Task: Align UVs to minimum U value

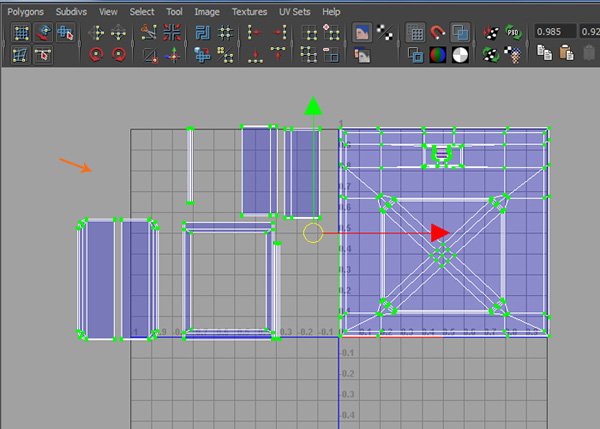Action: (x=254, y=33)
